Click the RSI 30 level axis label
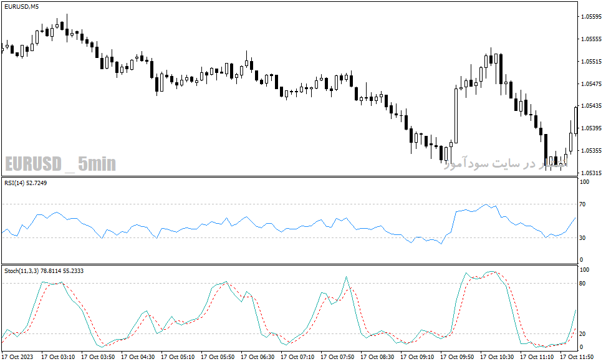The image size is (606, 364). tap(582, 237)
